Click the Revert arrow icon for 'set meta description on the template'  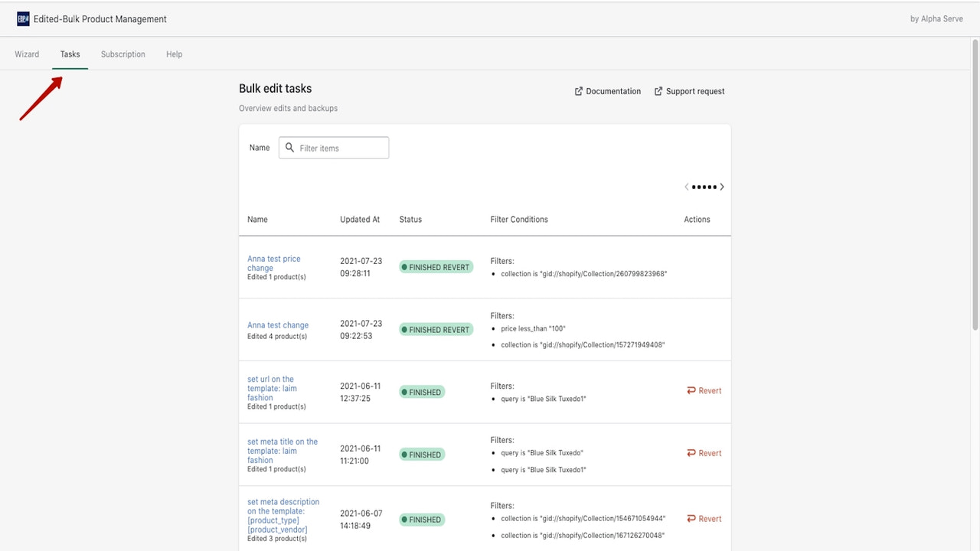[692, 518]
